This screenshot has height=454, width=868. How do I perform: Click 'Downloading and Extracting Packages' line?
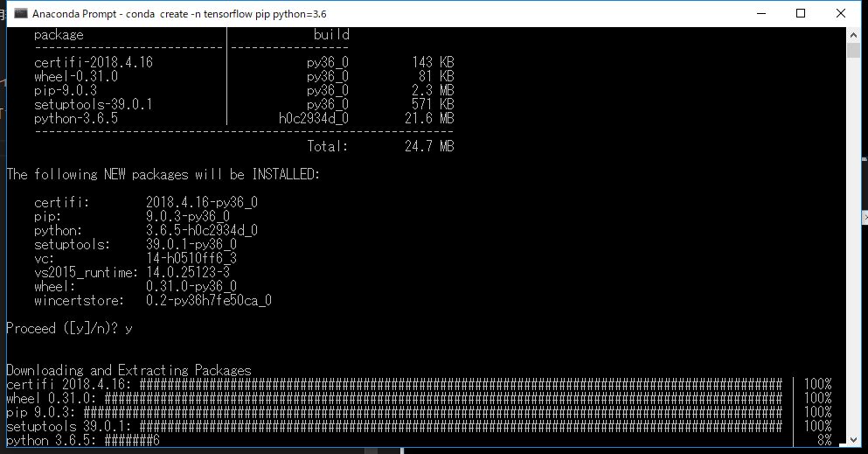coord(128,370)
